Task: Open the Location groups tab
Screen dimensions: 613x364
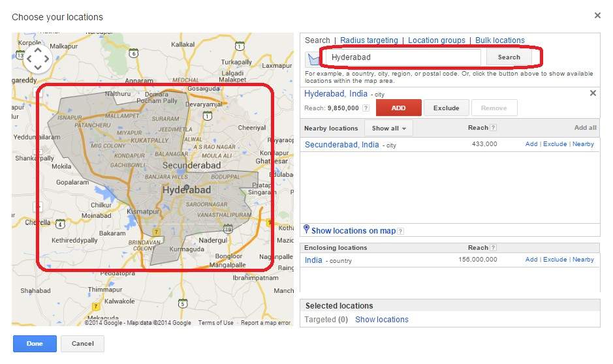Action: pos(436,40)
